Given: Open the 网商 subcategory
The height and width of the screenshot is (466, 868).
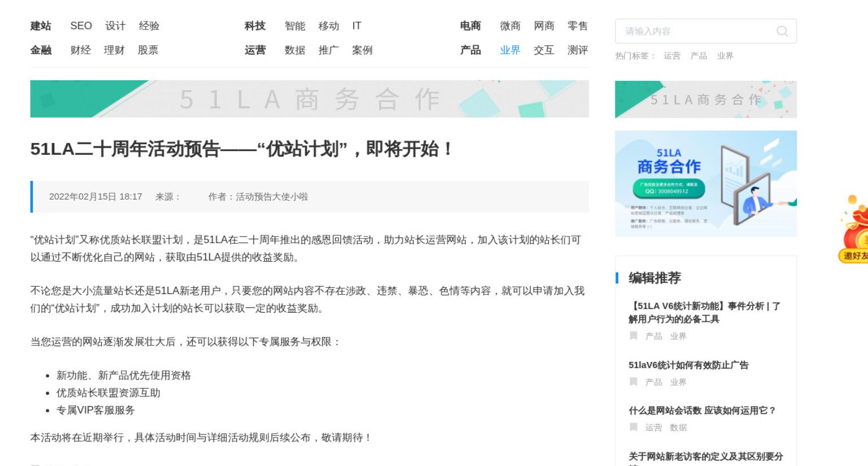Looking at the screenshot, I should 544,26.
